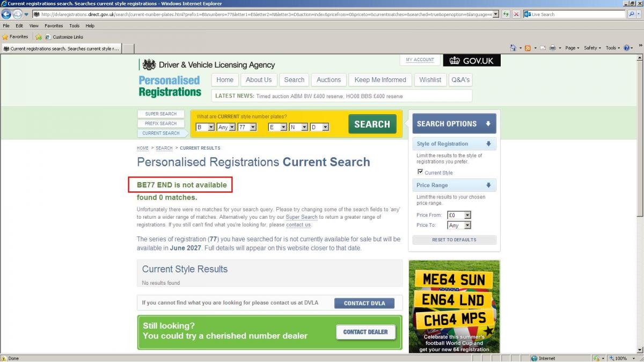
Task: Collapse the Price Range section
Action: (454, 185)
